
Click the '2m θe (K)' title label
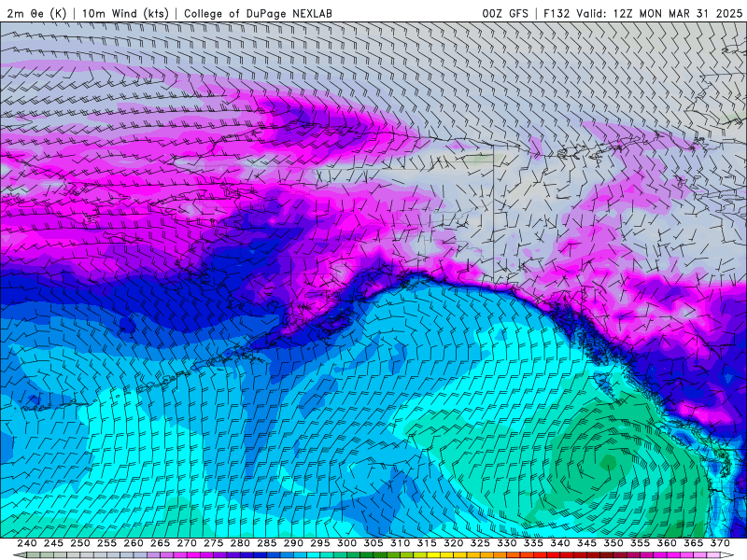point(37,13)
